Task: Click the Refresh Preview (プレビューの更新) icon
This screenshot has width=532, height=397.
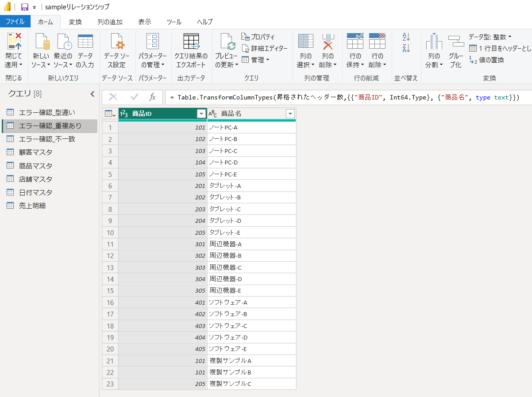Action: (227, 41)
